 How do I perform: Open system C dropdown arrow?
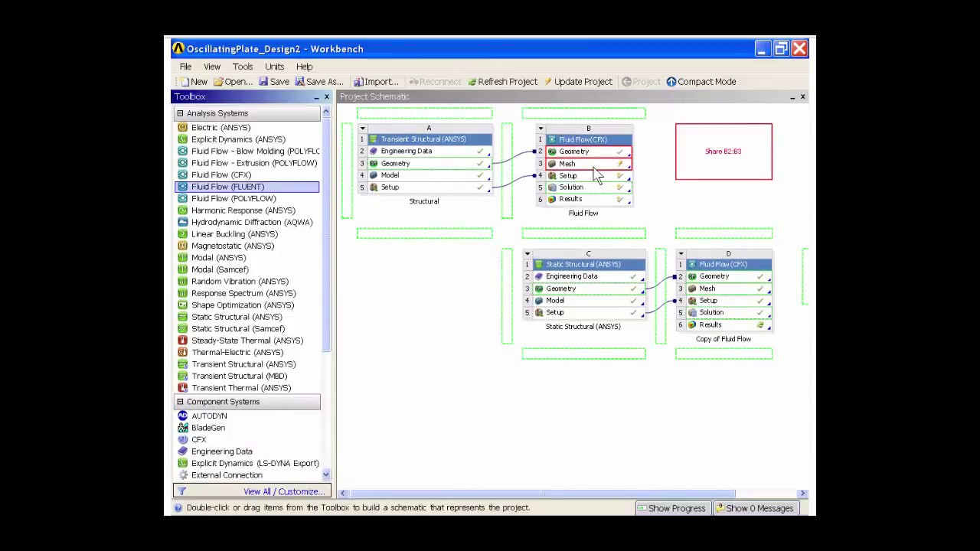tap(527, 254)
